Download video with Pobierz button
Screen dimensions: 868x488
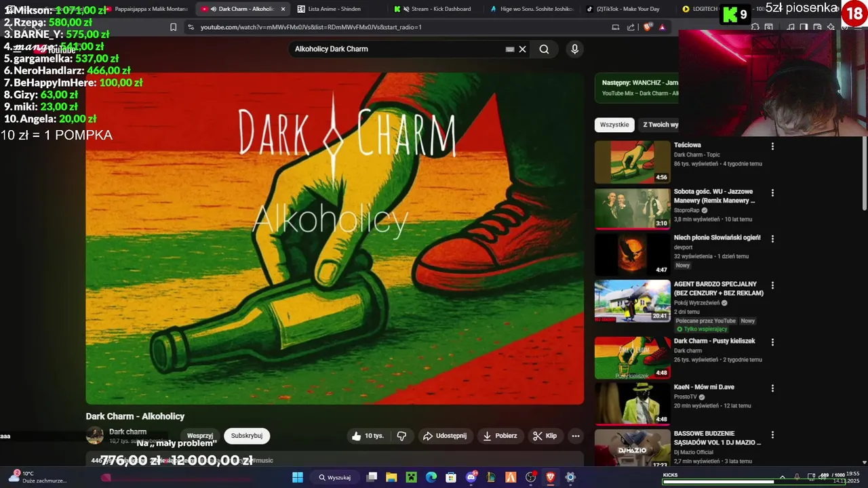coord(500,436)
